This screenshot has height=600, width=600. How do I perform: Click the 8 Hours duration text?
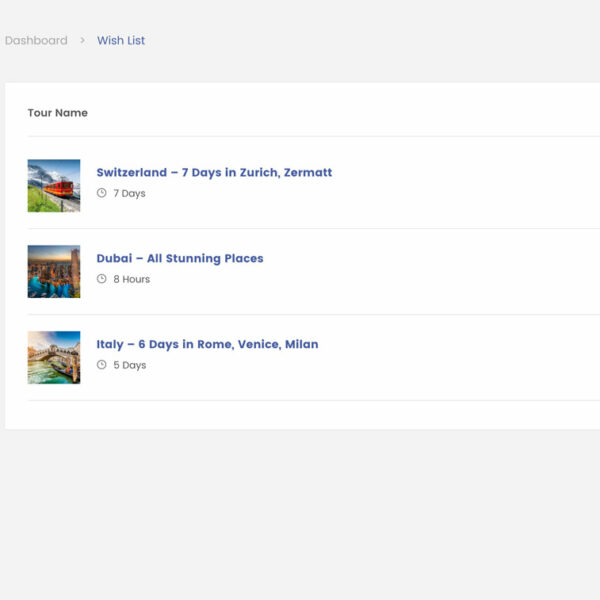point(131,279)
